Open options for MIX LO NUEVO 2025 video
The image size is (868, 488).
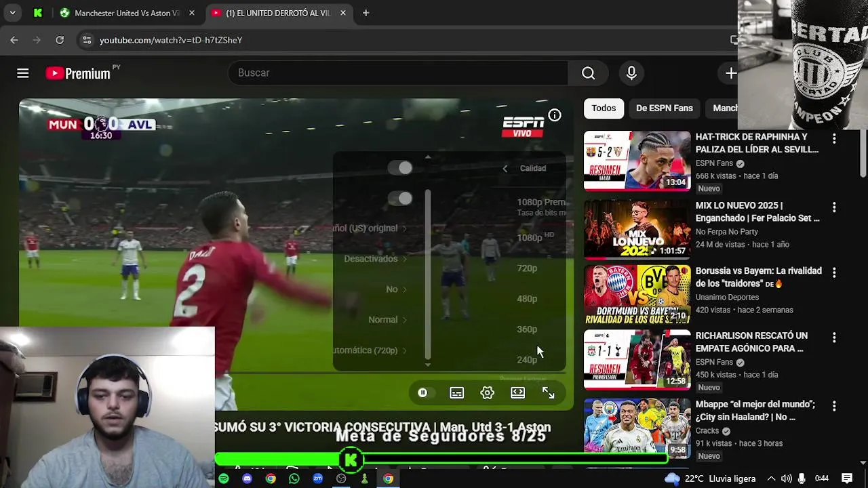[x=834, y=207]
